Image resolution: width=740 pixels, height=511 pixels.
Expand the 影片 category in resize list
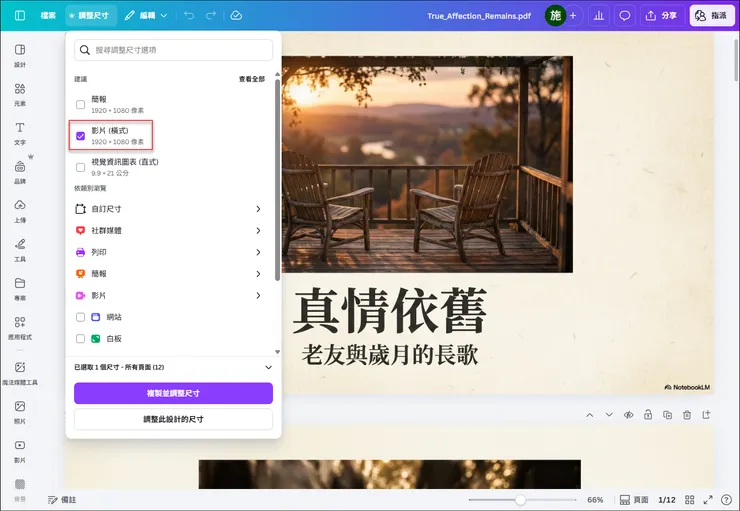click(168, 296)
